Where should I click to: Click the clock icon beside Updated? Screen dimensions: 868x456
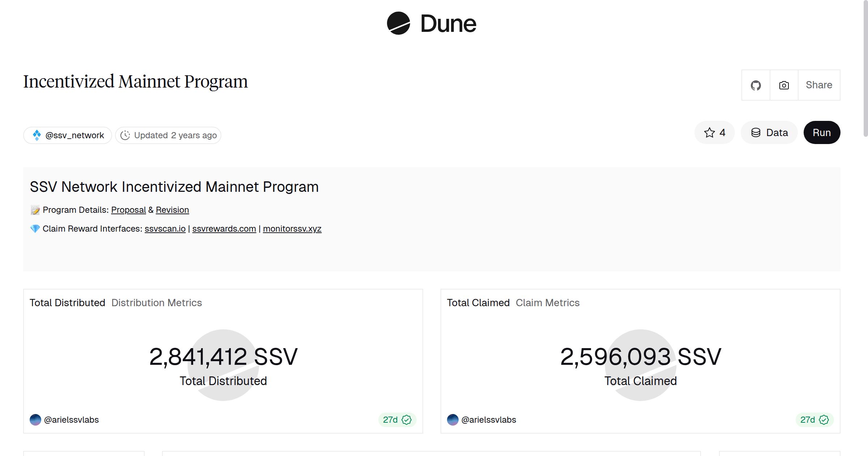point(125,135)
